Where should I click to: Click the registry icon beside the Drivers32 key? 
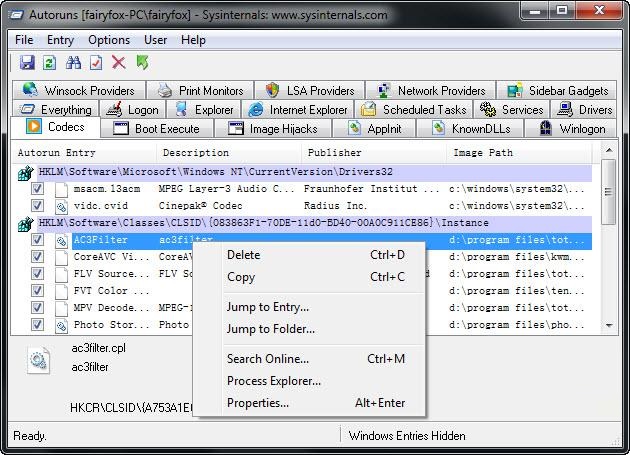click(x=23, y=173)
